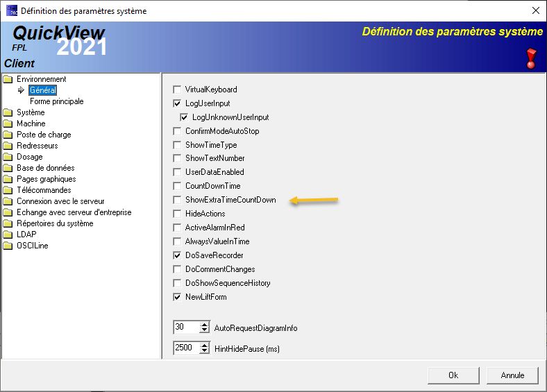This screenshot has width=547, height=392.
Task: Select Répertoires du système label
Action: click(55, 223)
